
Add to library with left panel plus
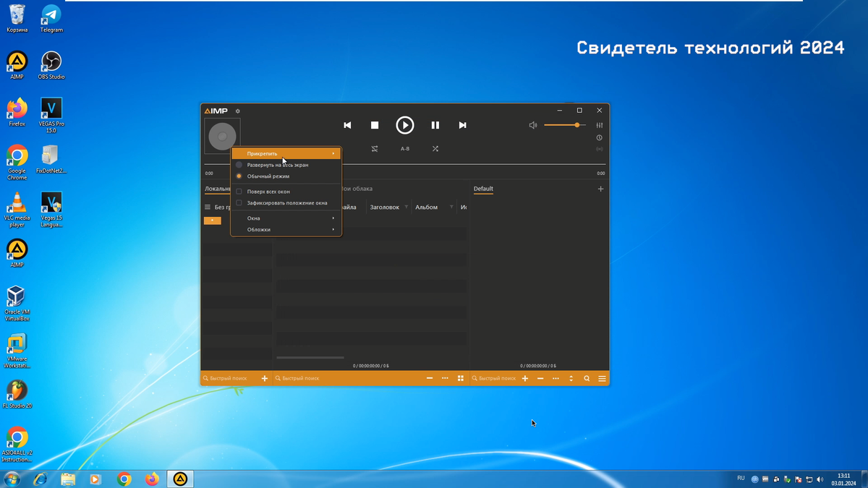click(x=265, y=378)
